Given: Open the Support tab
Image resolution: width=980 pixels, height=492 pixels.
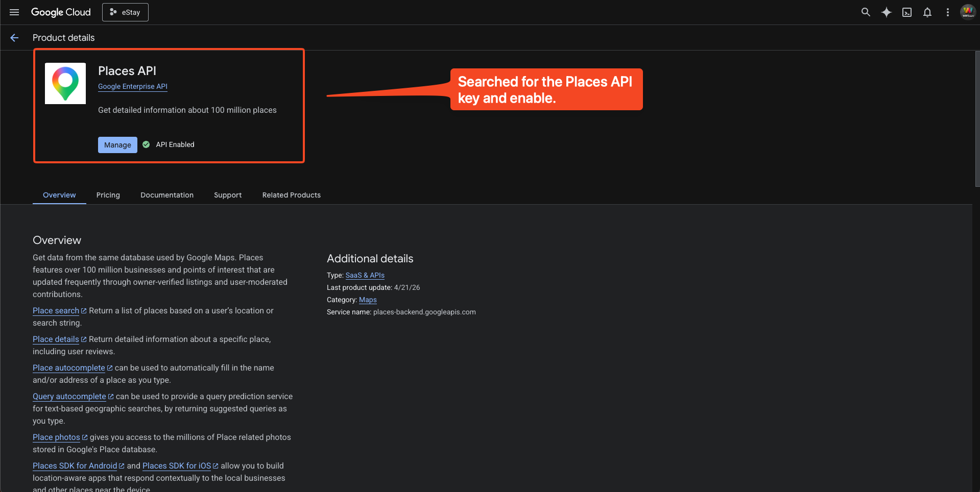Looking at the screenshot, I should click(x=228, y=195).
